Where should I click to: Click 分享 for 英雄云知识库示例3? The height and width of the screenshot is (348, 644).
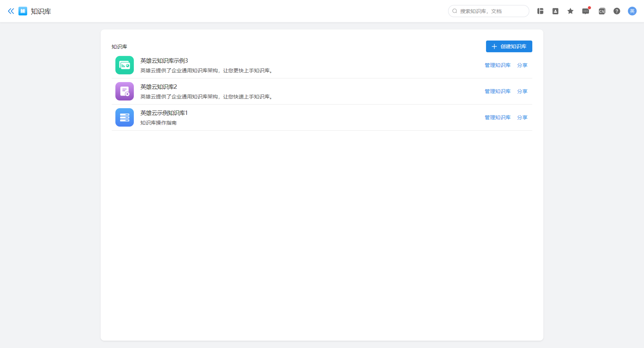tap(522, 65)
